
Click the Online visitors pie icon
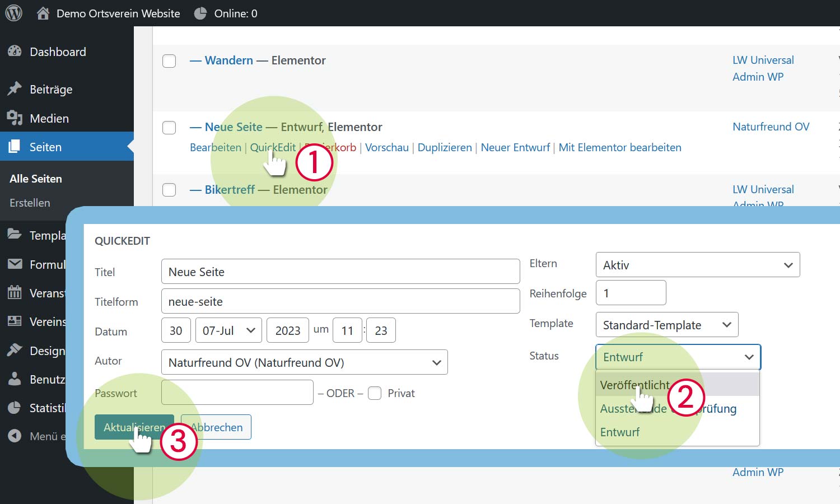pyautogui.click(x=200, y=13)
